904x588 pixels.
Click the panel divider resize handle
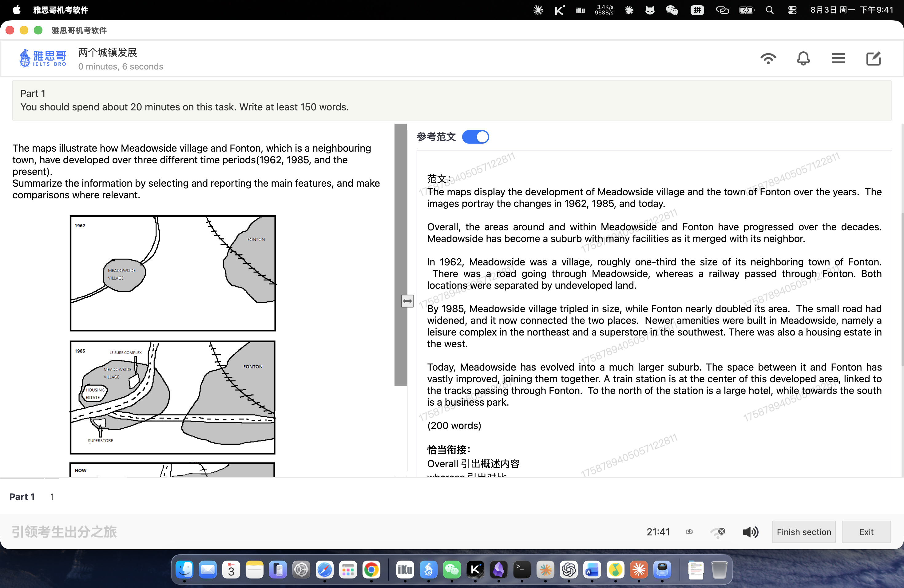point(407,301)
